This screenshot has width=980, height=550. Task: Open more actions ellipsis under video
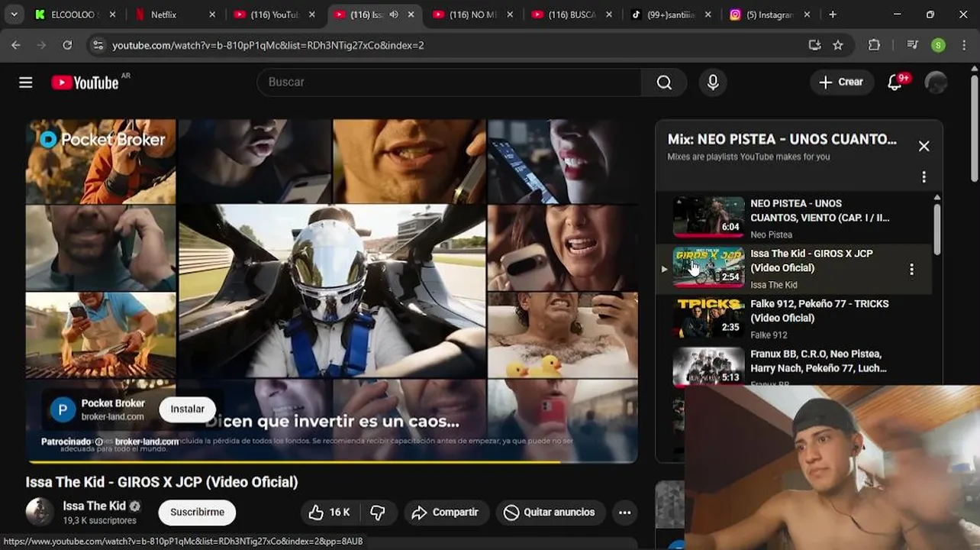click(x=625, y=512)
